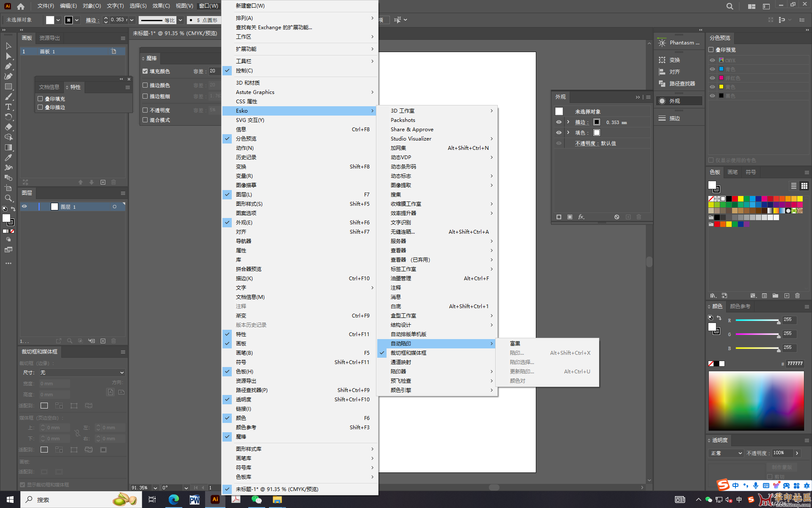The image size is (812, 508).
Task: Enable the 叠印填充 checkbox
Action: click(41, 99)
